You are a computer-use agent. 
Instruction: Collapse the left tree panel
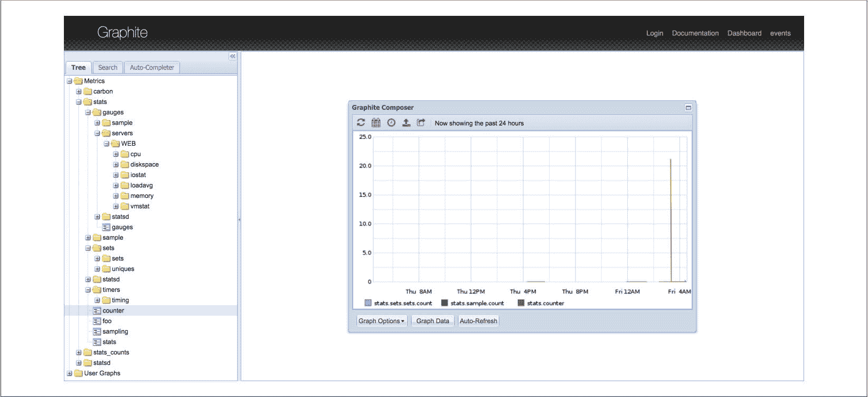[232, 56]
